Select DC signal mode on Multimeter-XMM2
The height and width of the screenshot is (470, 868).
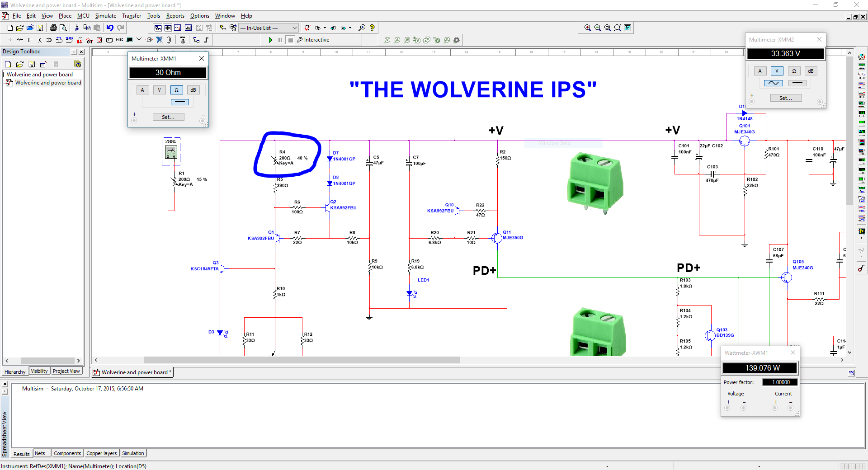click(797, 83)
